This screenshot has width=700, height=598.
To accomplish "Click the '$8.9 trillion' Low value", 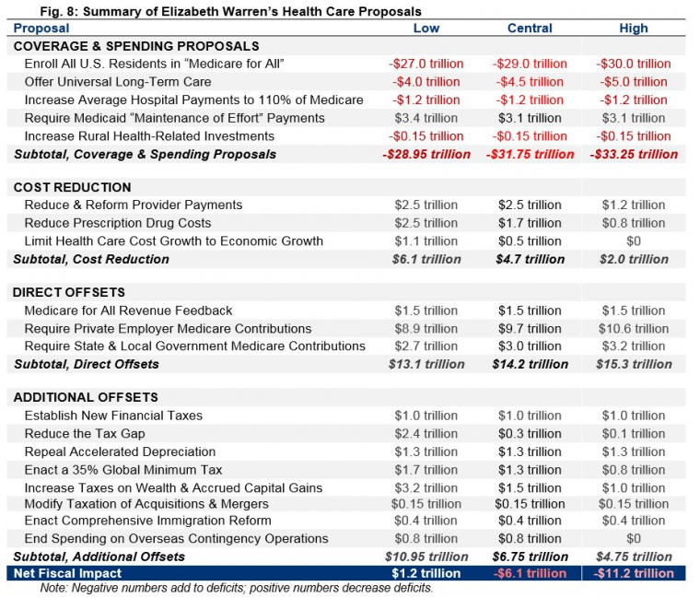I will pyautogui.click(x=426, y=328).
